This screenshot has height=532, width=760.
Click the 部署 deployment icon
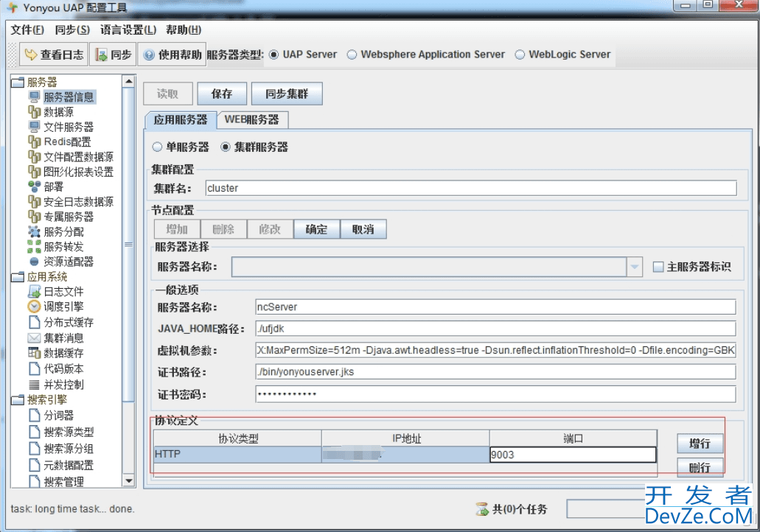pyautogui.click(x=35, y=186)
